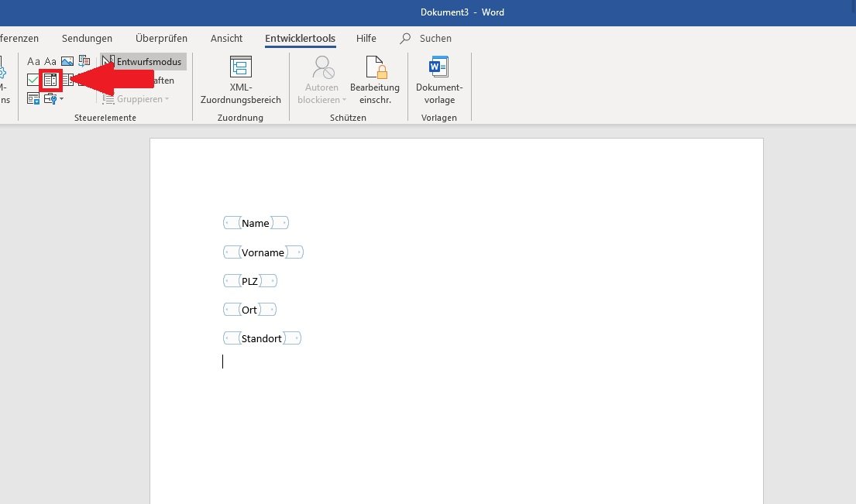Select the start tag of the Vorname control
This screenshot has height=504, width=856.
[232, 252]
